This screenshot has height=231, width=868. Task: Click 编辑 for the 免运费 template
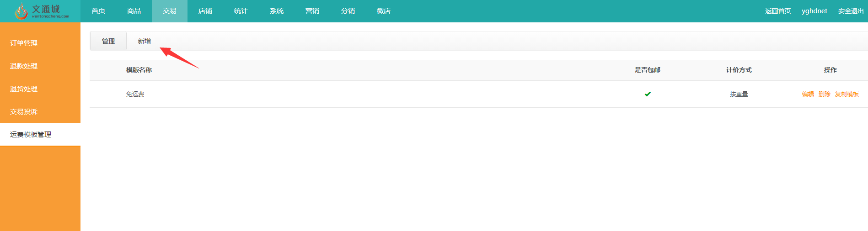click(808, 94)
